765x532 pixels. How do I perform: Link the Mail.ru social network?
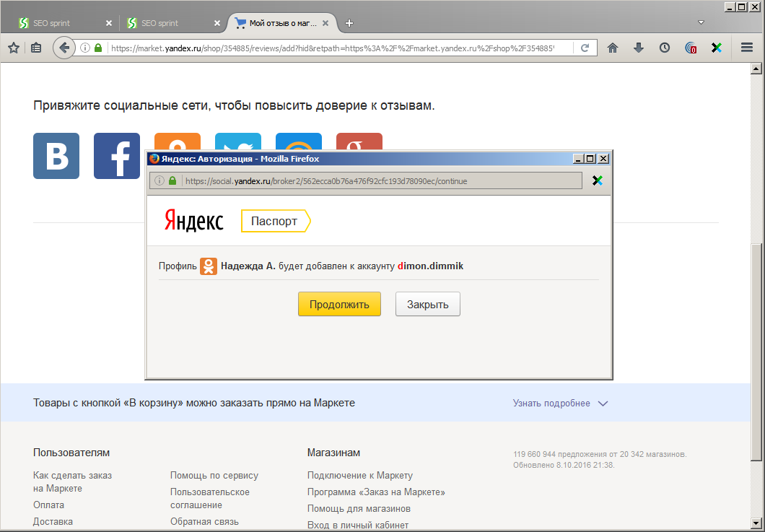tap(299, 141)
